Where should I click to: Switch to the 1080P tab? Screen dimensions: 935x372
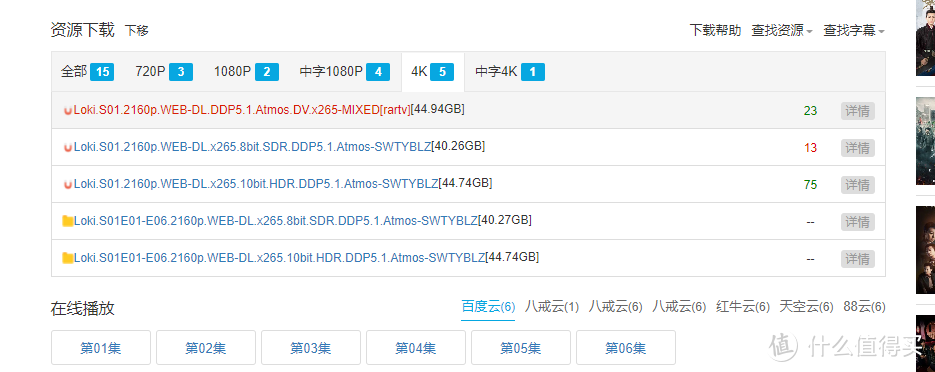click(x=246, y=72)
